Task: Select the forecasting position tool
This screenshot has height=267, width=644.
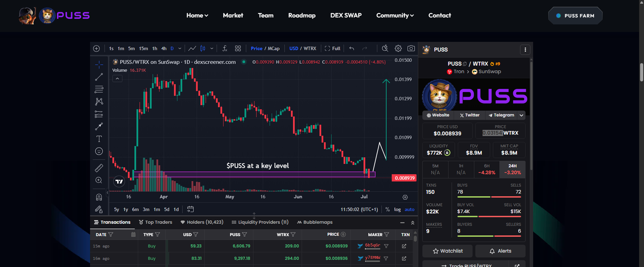Action: click(x=99, y=114)
